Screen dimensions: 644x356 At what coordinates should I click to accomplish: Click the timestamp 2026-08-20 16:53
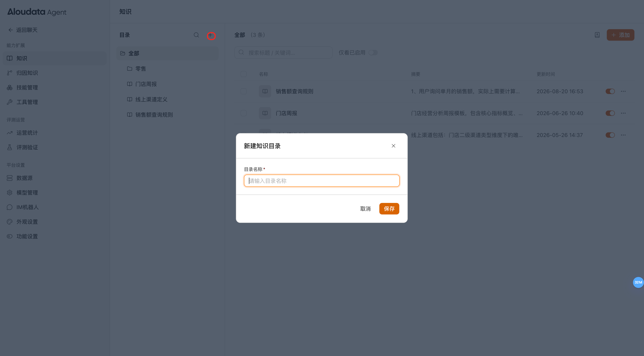pos(560,91)
